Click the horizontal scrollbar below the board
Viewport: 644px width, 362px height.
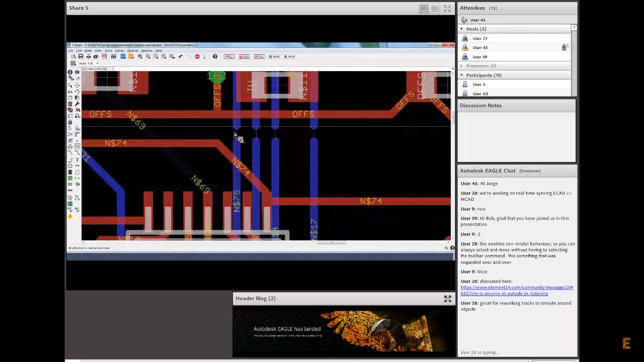coord(331,243)
